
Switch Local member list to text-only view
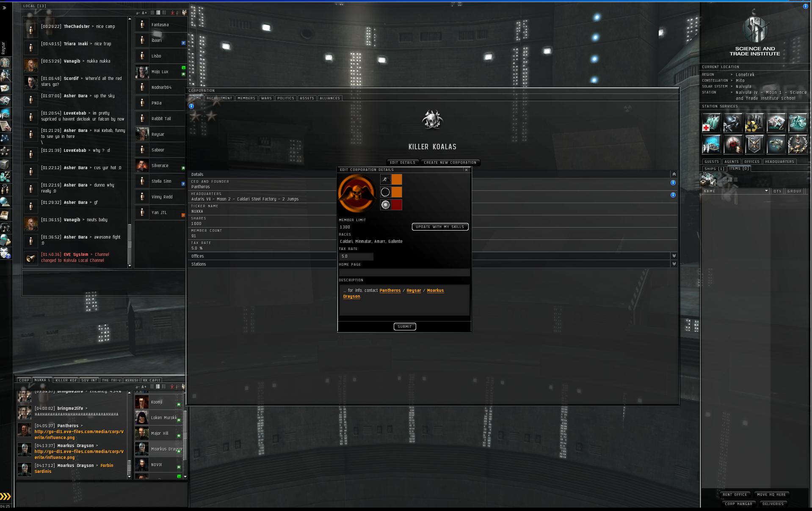point(152,13)
